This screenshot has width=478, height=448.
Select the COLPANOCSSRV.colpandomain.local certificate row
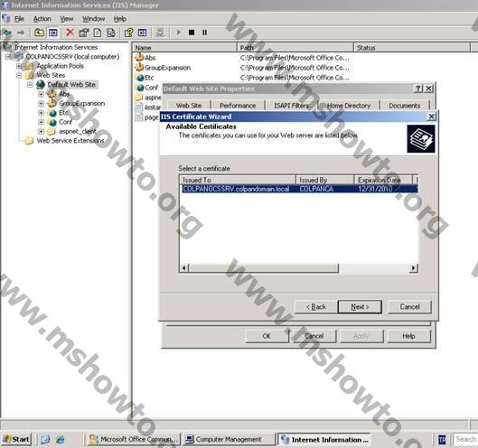(299, 189)
